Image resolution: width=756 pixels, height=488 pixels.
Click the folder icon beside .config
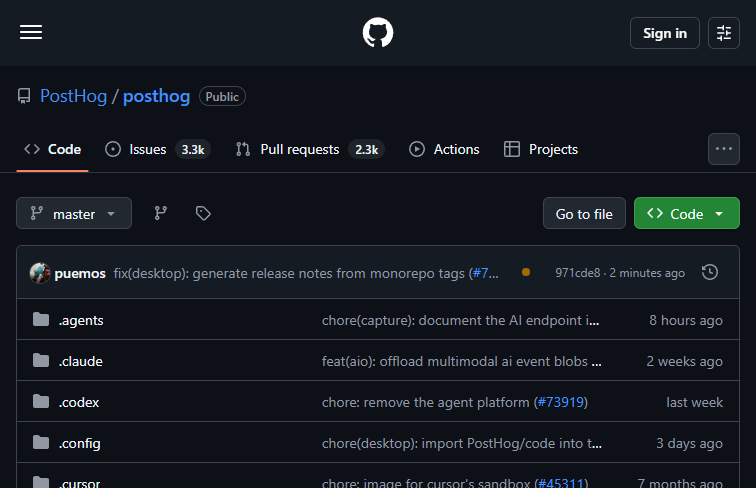tap(41, 442)
